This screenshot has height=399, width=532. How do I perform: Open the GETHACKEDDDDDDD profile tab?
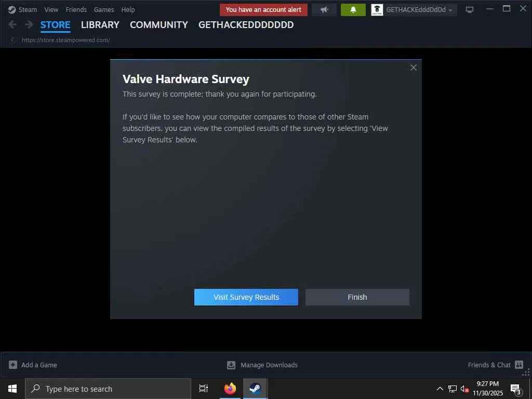[246, 25]
